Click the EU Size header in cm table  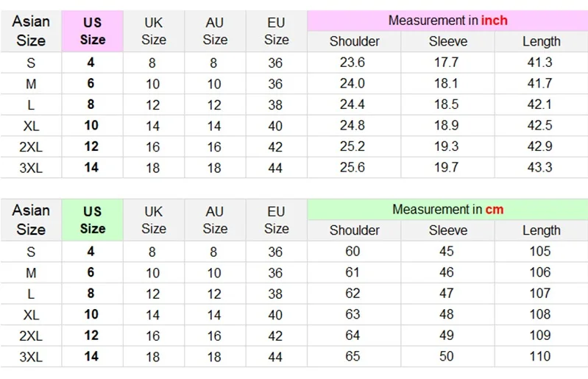(x=277, y=220)
